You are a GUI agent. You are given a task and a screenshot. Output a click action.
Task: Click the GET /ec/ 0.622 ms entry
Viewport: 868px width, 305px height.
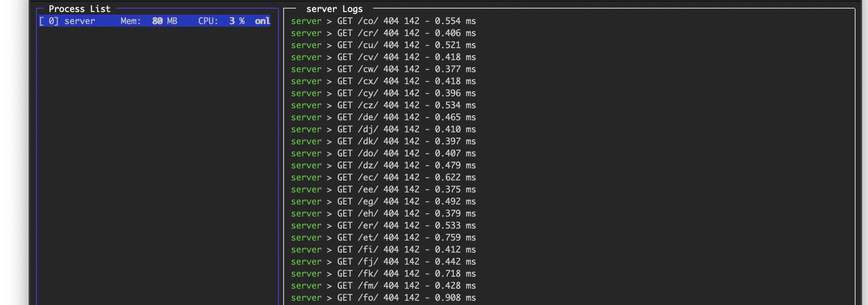tap(383, 177)
